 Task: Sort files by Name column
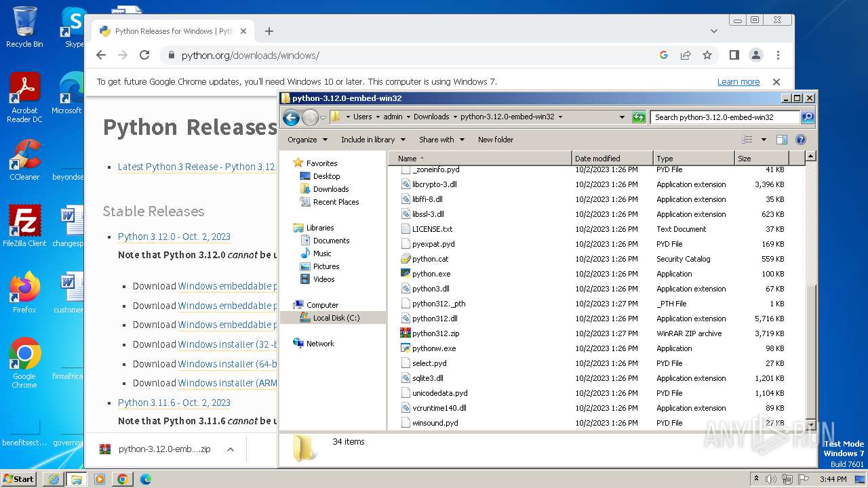(480, 159)
